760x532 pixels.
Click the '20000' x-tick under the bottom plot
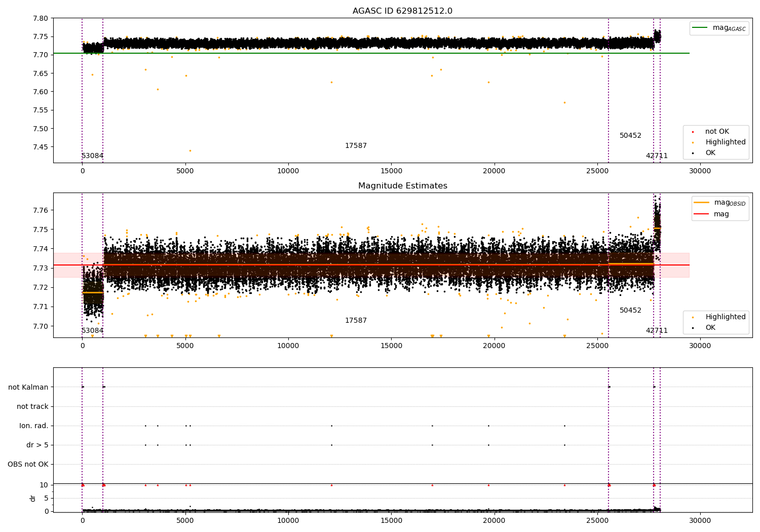[x=495, y=521]
